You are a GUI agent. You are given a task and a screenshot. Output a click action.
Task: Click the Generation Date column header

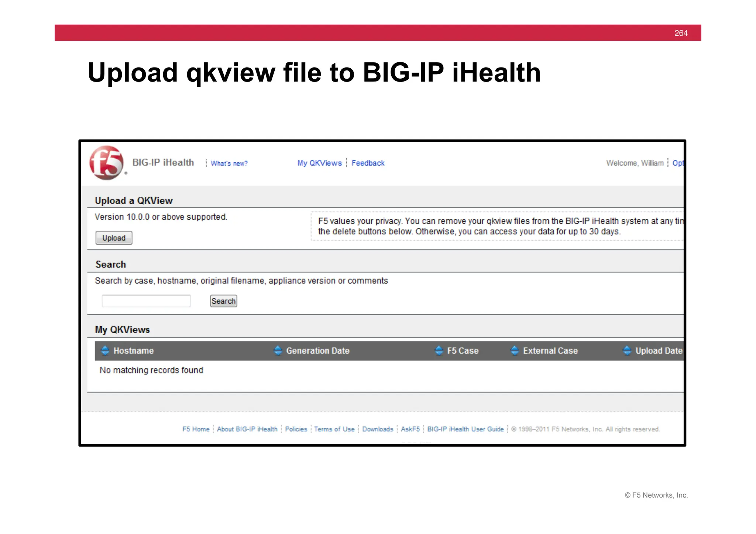click(318, 351)
